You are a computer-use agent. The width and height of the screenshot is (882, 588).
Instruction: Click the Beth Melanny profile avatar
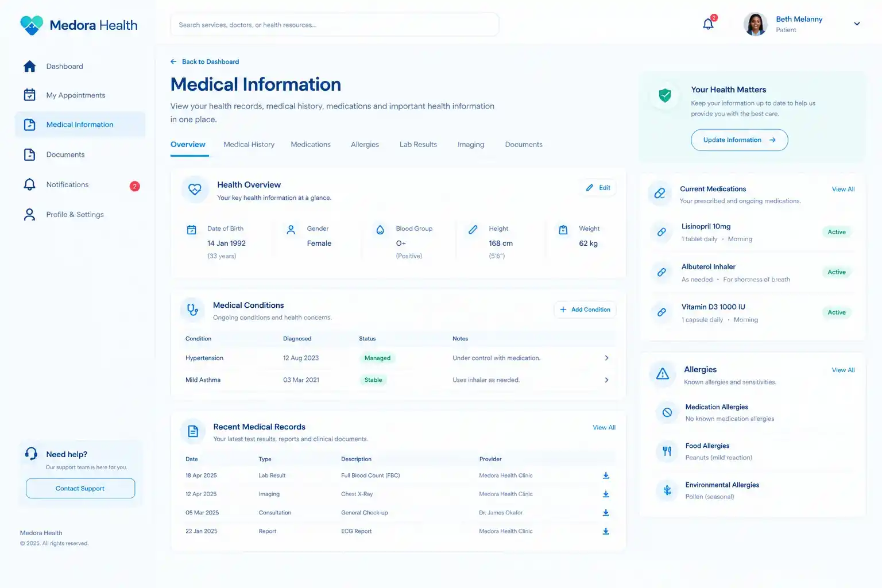point(756,24)
